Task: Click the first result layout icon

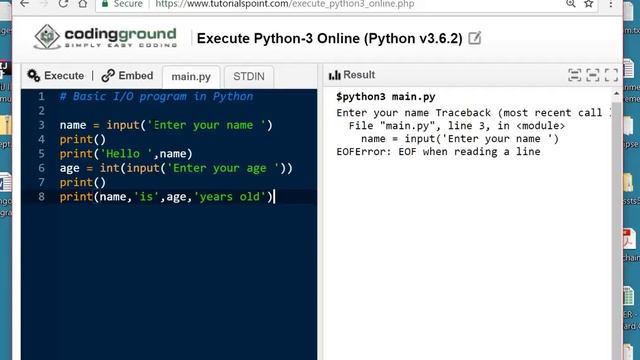Action: click(574, 75)
